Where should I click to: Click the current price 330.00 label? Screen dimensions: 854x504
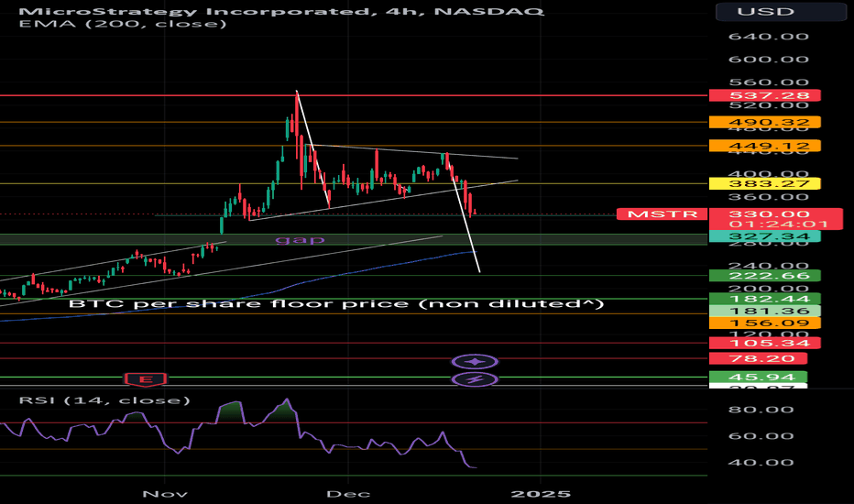point(769,214)
